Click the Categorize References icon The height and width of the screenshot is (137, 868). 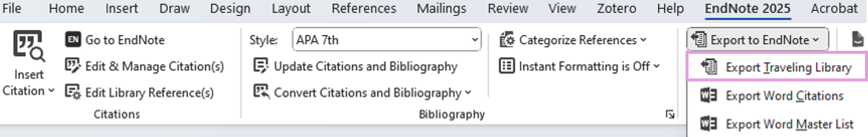(x=507, y=40)
